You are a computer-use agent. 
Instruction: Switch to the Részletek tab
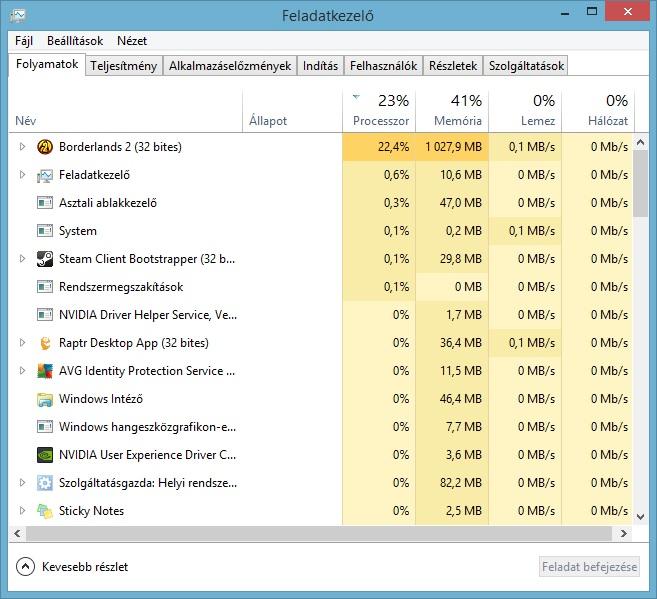pos(453,66)
